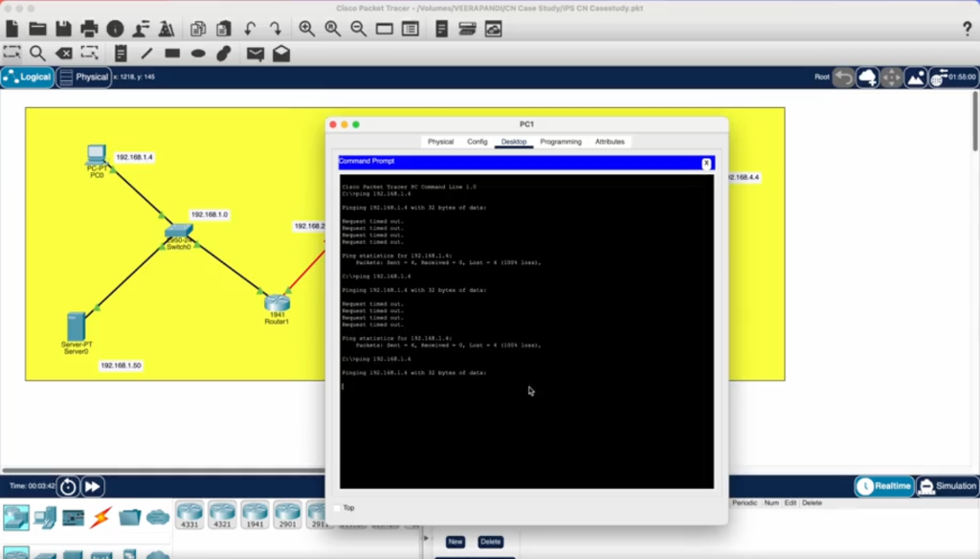980x559 pixels.
Task: Open the Config tab of PC1
Action: [477, 141]
